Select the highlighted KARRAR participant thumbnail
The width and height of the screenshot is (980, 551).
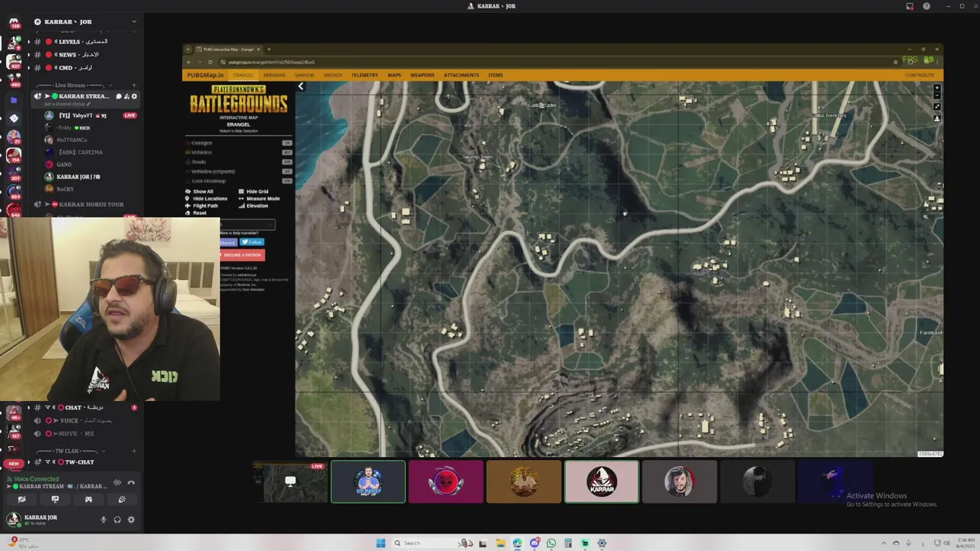(602, 481)
